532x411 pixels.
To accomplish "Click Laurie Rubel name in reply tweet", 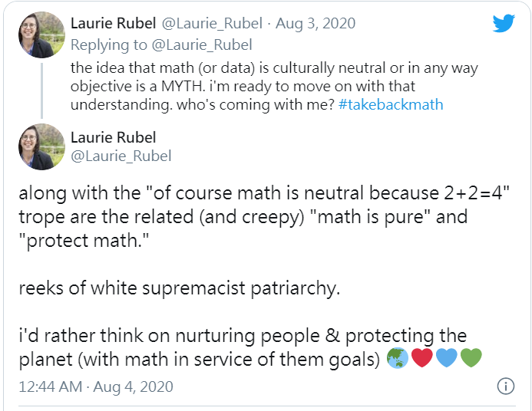I will point(113,23).
